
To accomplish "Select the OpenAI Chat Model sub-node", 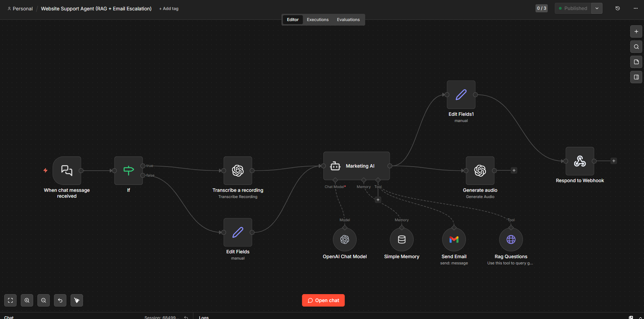I will coord(345,240).
